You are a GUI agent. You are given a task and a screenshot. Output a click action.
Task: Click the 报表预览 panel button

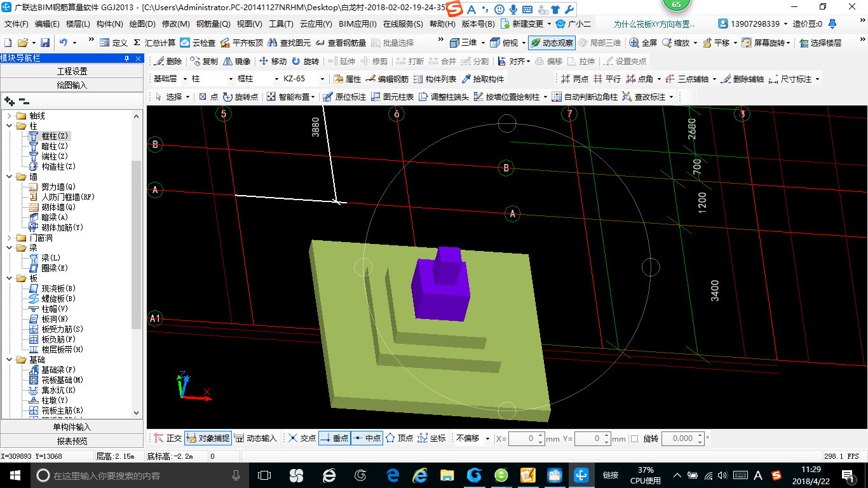coord(72,441)
